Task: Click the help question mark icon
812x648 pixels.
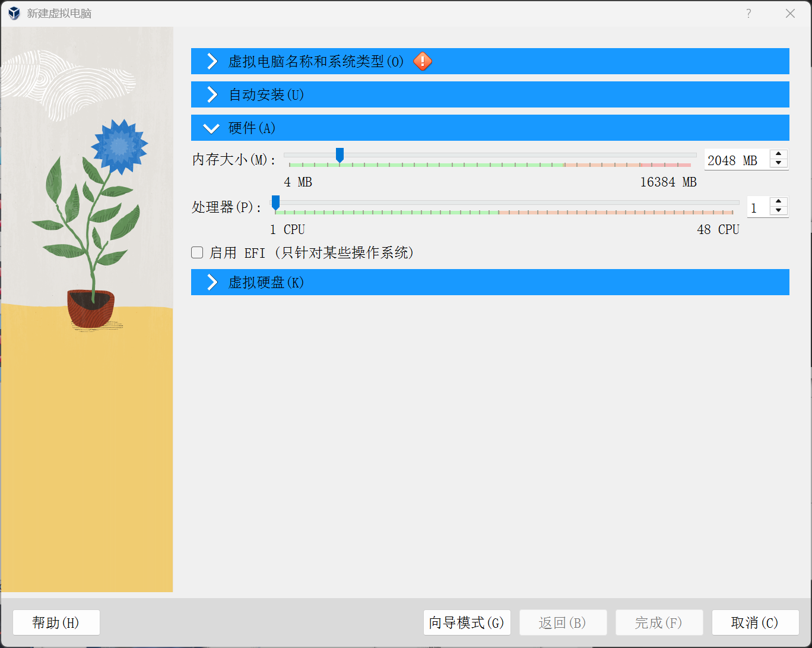Action: click(x=748, y=13)
